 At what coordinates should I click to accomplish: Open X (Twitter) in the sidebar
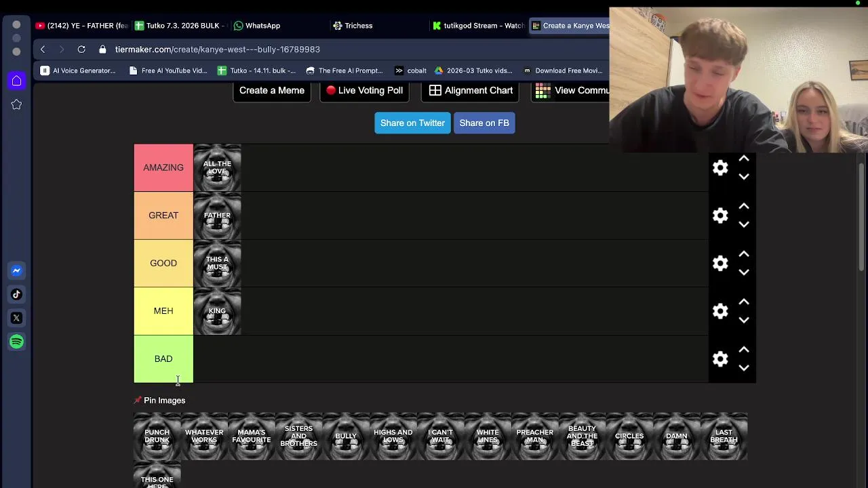[16, 318]
